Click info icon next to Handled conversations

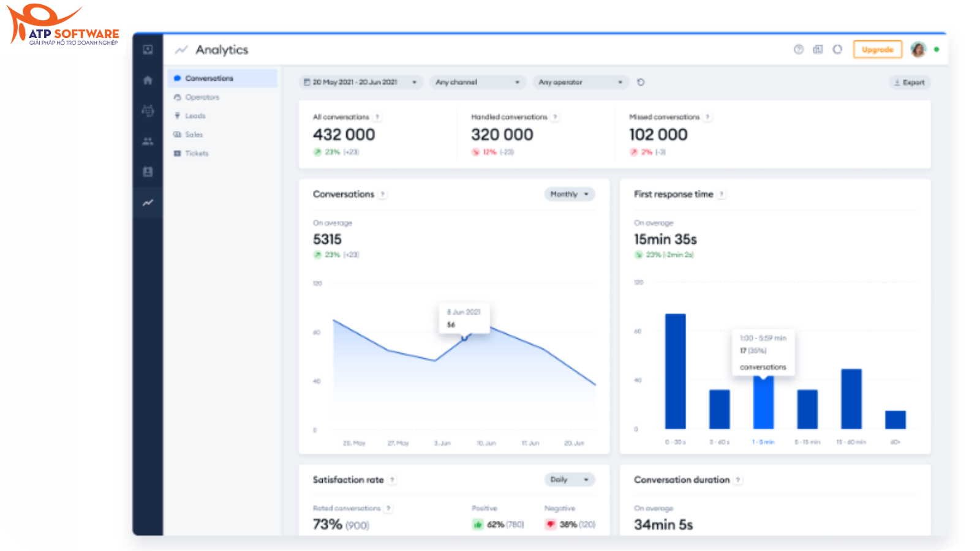555,117
